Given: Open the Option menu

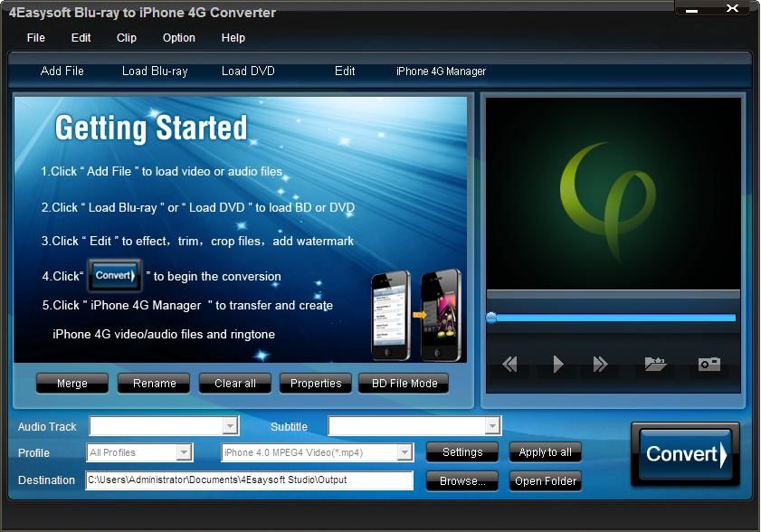Looking at the screenshot, I should 179,38.
